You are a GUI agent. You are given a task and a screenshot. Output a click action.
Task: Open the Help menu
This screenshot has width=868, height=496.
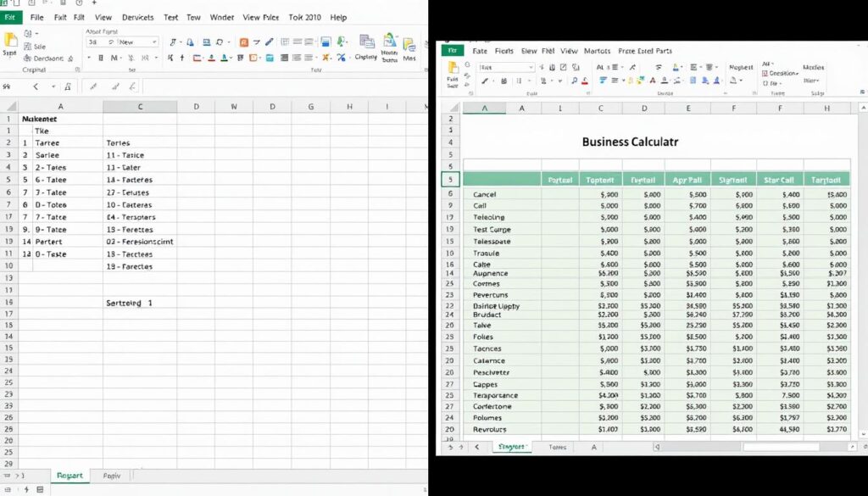coord(337,17)
